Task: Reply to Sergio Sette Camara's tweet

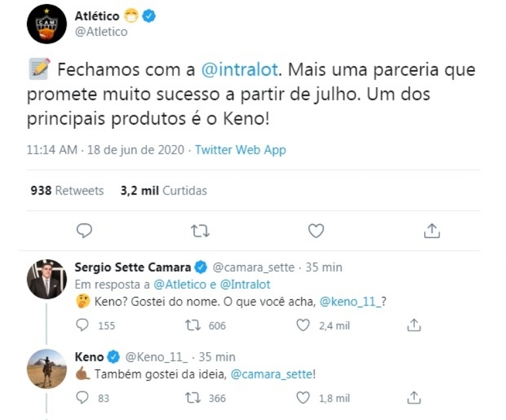Action: pos(83,325)
